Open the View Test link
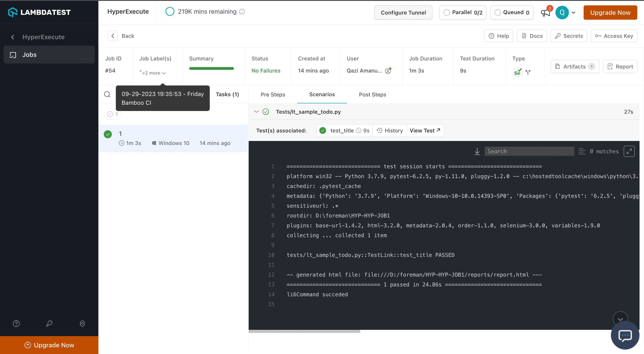This screenshot has height=354, width=644. click(x=425, y=131)
